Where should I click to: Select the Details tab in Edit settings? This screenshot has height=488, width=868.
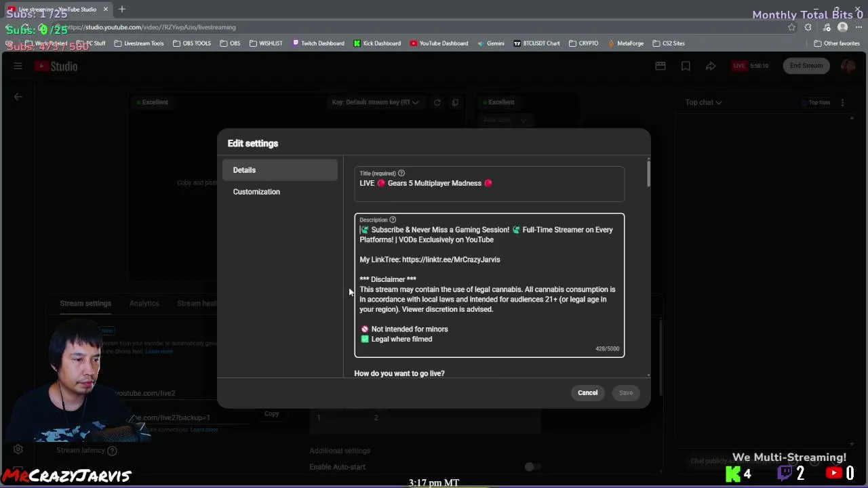[x=279, y=170]
